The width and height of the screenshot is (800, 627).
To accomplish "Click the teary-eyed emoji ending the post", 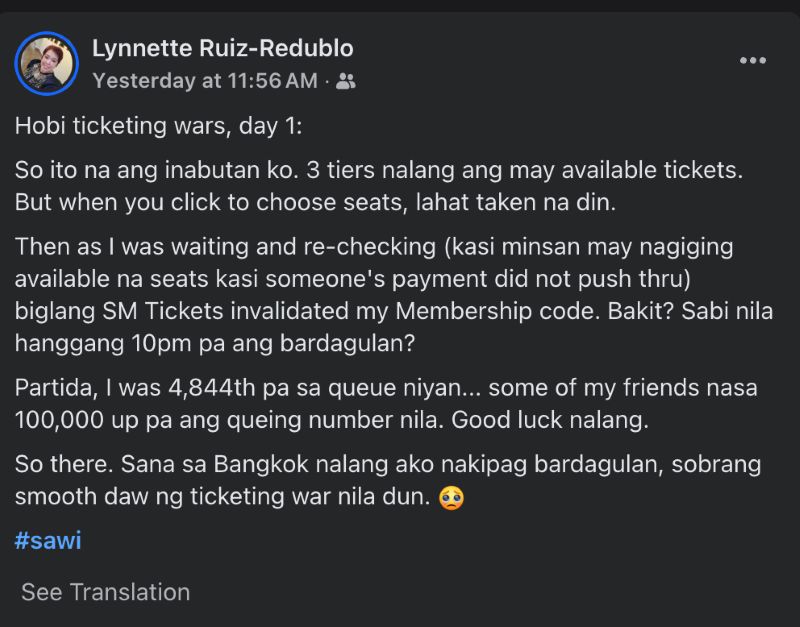I will [x=452, y=497].
